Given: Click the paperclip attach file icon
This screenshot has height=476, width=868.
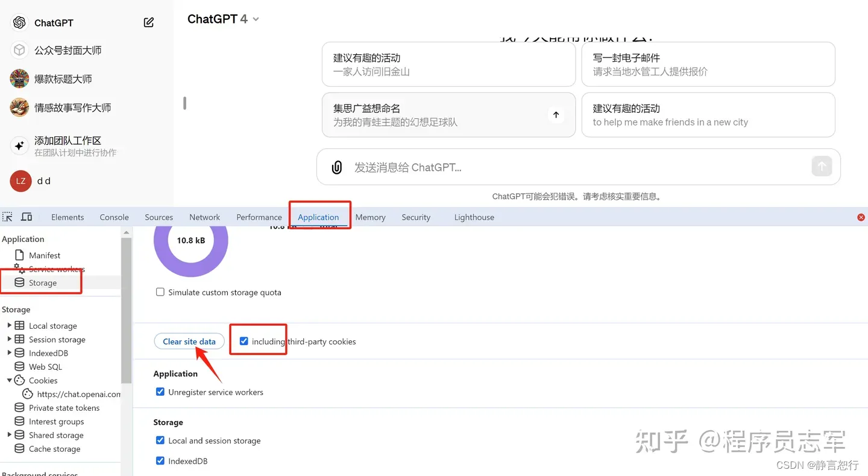Looking at the screenshot, I should coord(338,168).
